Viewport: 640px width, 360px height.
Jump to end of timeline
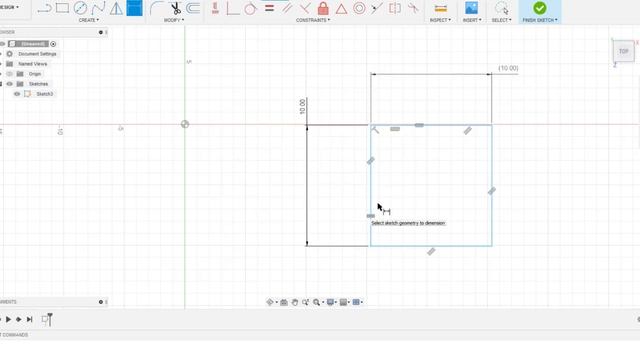[x=29, y=319]
